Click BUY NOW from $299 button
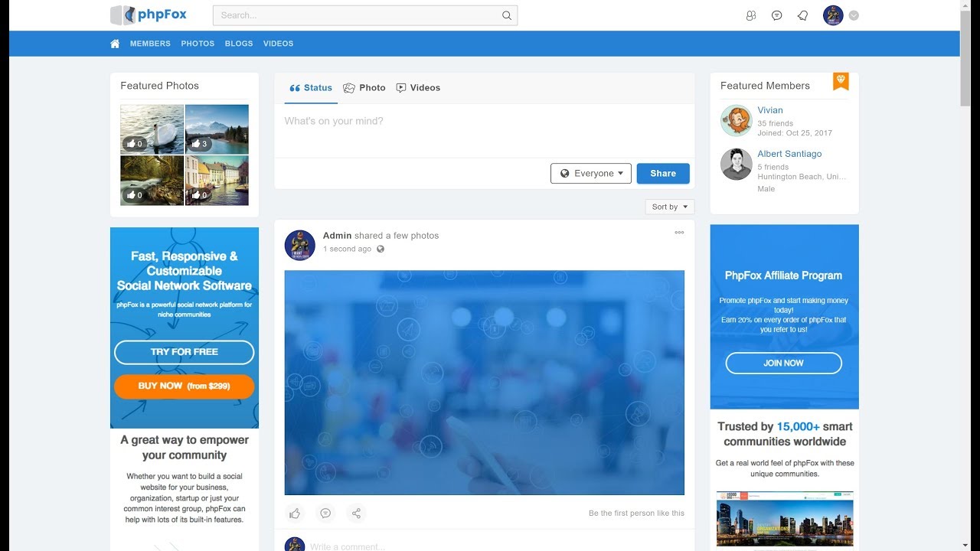This screenshot has height=551, width=980. 185,386
